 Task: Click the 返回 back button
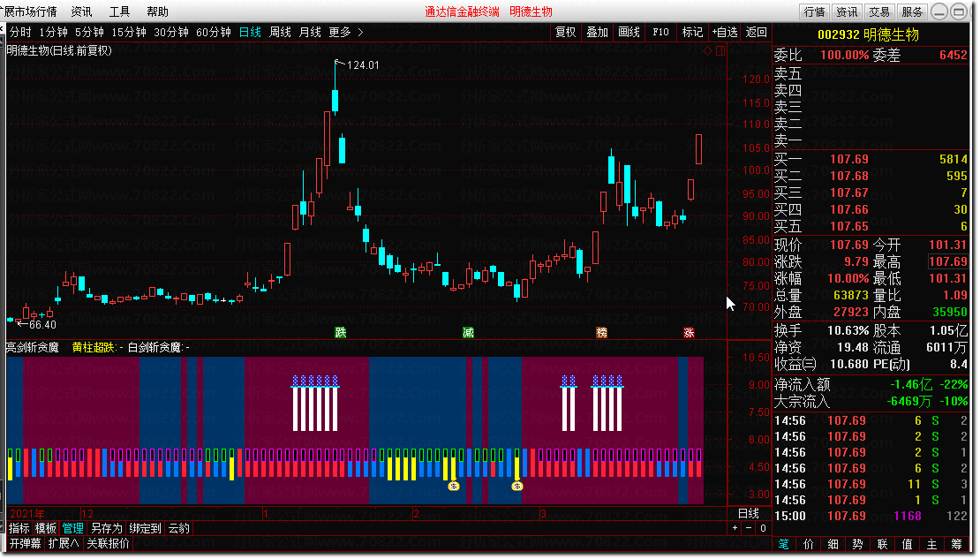757,32
